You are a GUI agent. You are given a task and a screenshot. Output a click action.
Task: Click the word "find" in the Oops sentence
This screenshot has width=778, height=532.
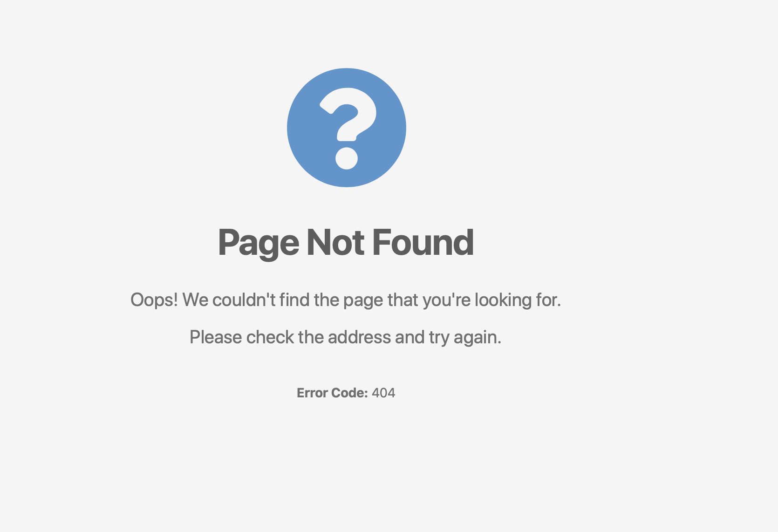point(294,300)
